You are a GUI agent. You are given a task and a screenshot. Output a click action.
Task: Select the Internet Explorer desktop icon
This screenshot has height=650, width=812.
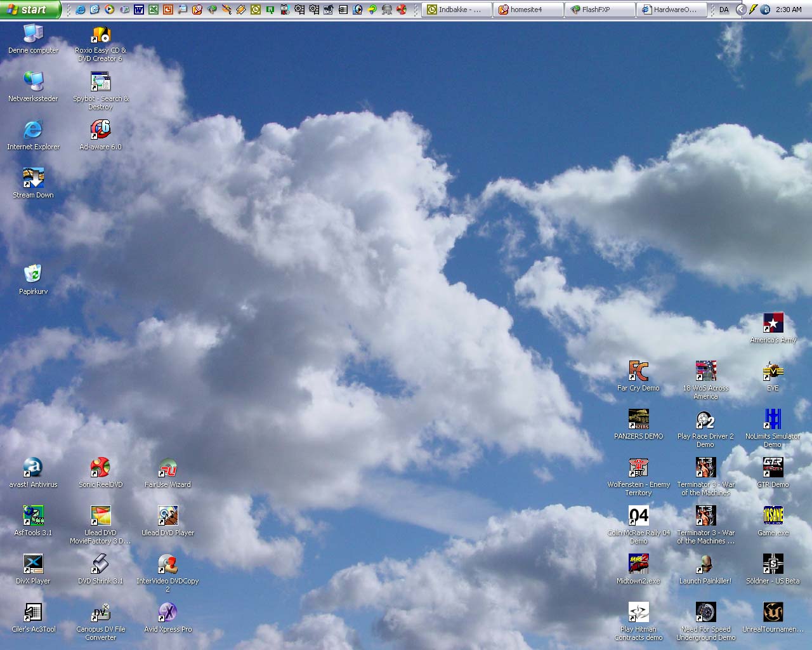33,136
